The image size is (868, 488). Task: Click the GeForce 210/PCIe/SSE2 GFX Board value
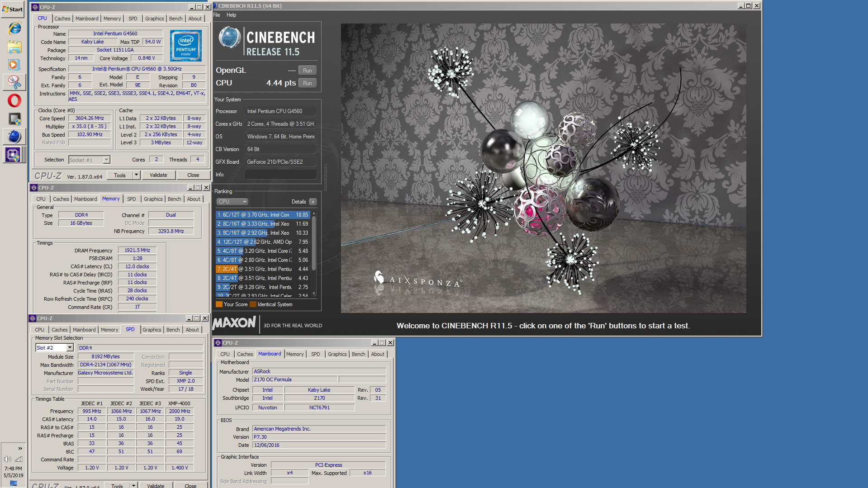(x=281, y=162)
